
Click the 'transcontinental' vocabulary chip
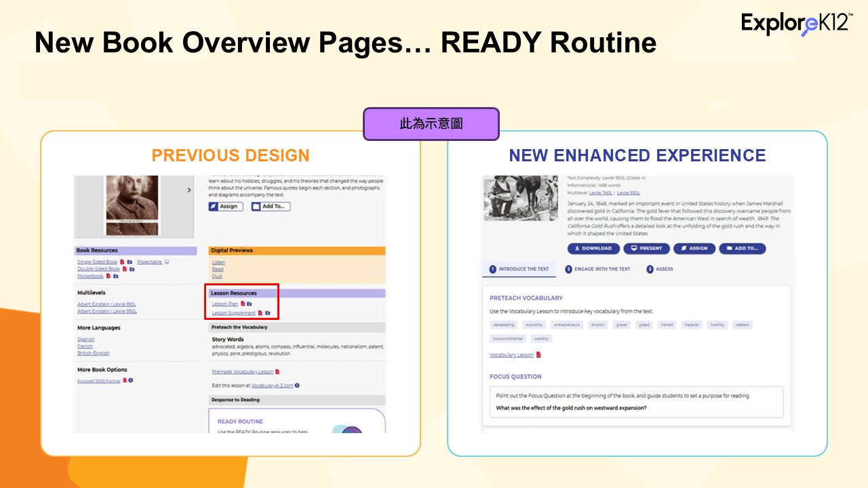[x=508, y=339]
